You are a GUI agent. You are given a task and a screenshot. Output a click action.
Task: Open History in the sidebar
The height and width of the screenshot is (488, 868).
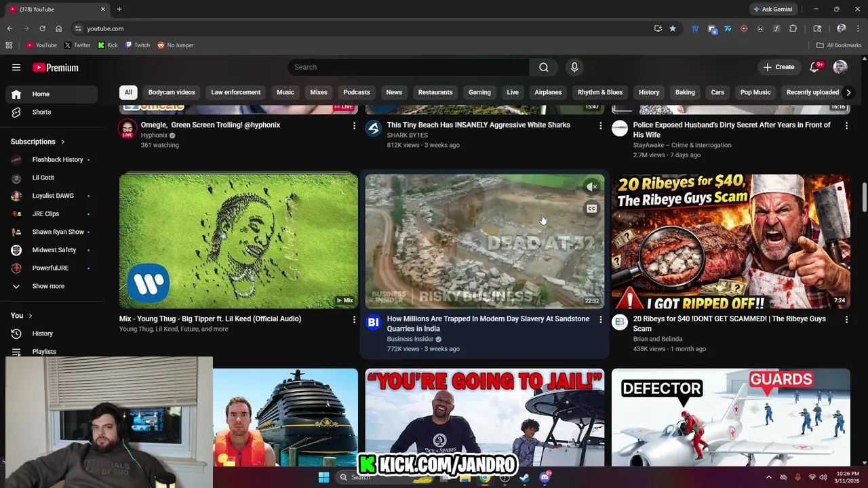point(52,333)
